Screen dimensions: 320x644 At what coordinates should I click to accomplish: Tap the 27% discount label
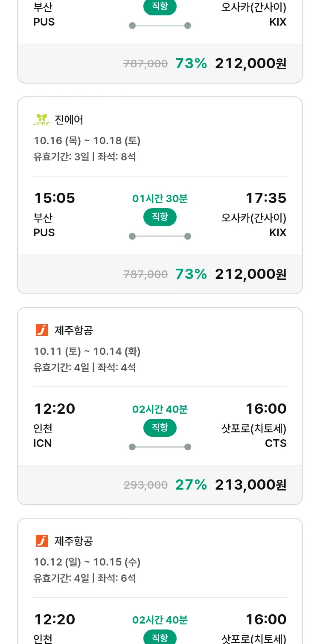click(191, 484)
